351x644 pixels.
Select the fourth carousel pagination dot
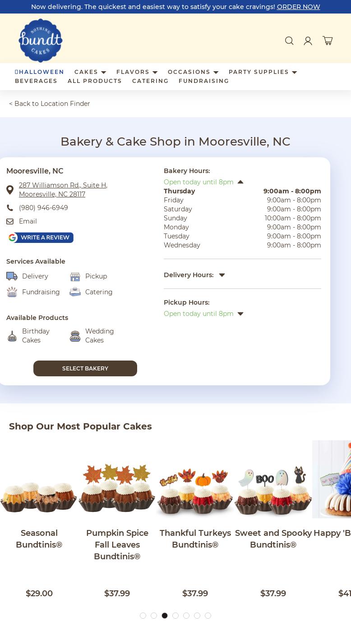coord(175,616)
